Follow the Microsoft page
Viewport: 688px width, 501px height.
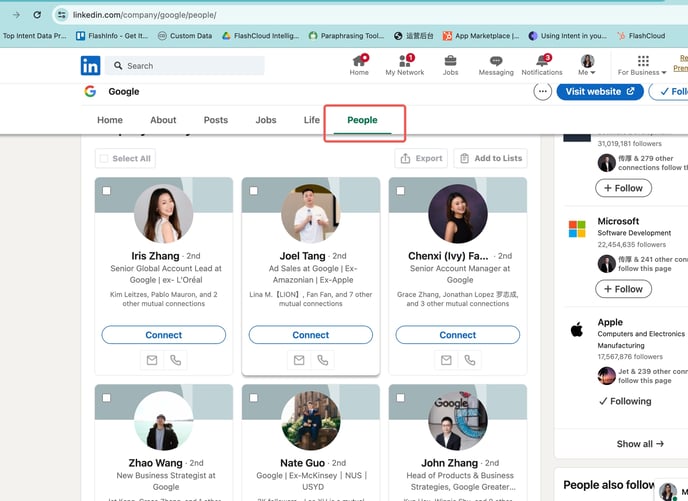[x=624, y=289]
